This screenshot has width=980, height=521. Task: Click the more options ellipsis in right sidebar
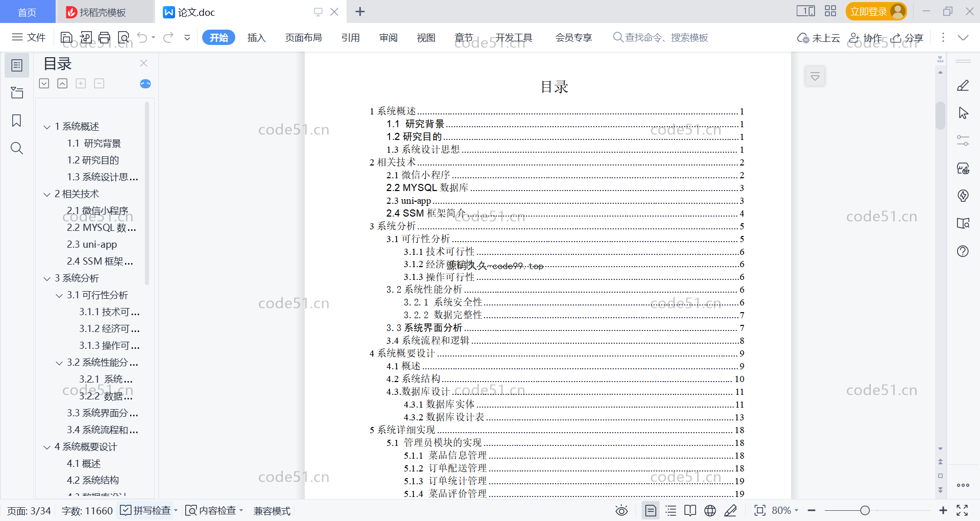pos(963,485)
